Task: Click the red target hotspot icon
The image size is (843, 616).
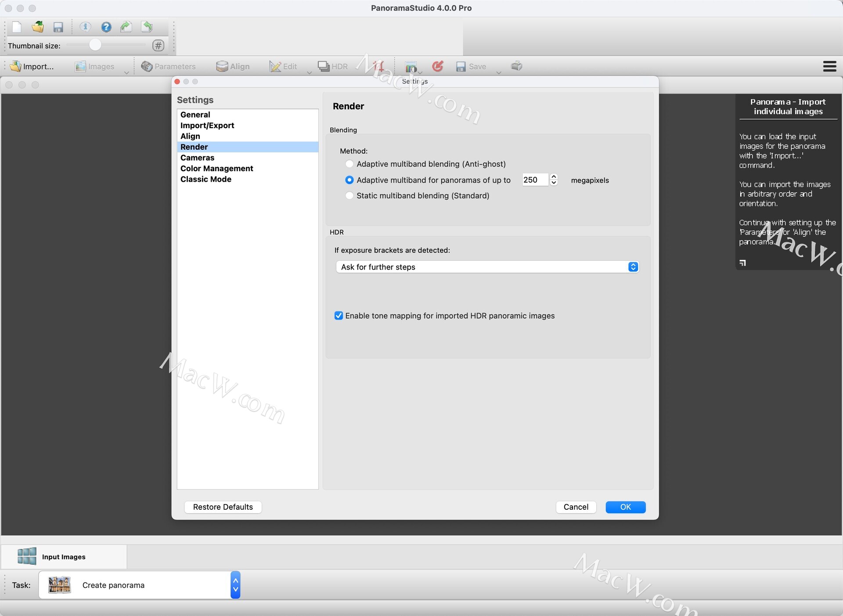Action: pos(437,66)
